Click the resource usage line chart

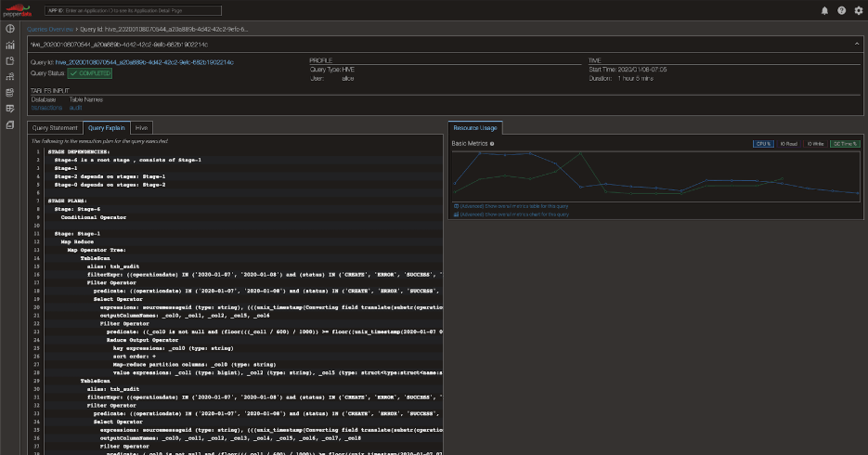pyautogui.click(x=656, y=176)
